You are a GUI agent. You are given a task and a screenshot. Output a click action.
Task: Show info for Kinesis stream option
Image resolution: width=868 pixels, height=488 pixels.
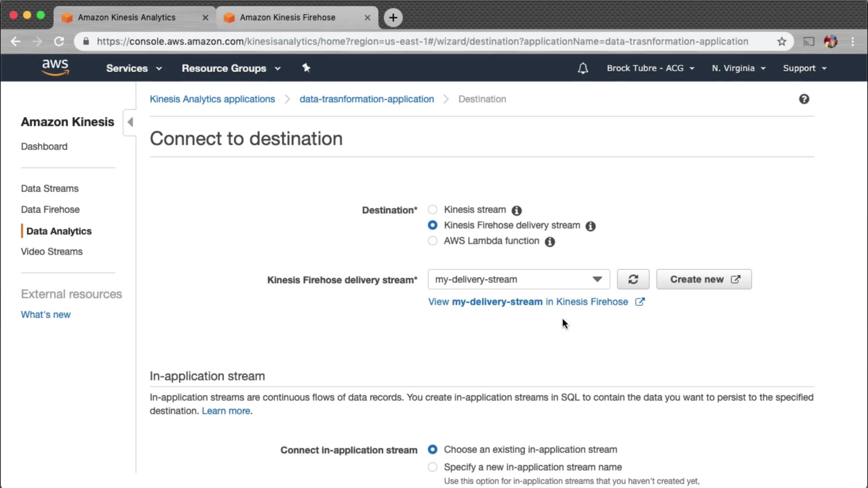pos(516,211)
